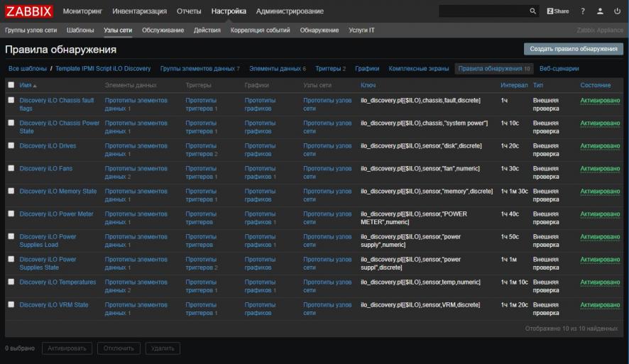Click the ZABBIX logo
Screen dimensions: 629x364
(29, 11)
